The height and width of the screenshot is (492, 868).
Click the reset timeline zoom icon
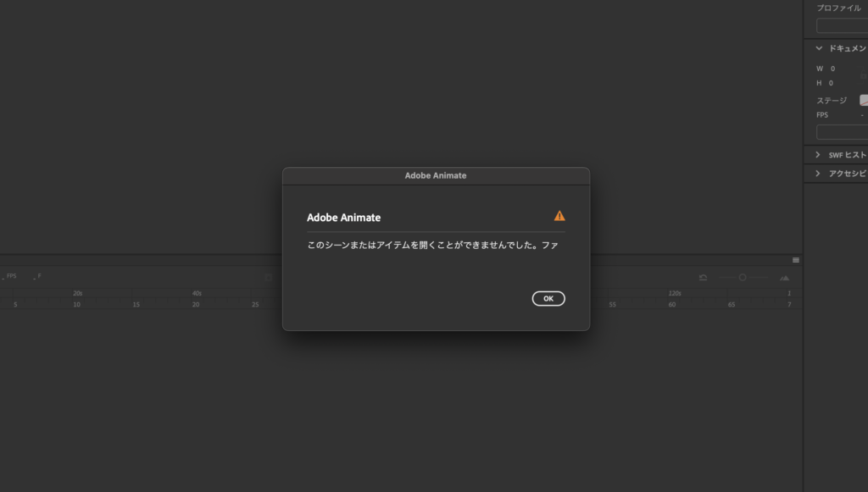pos(703,278)
